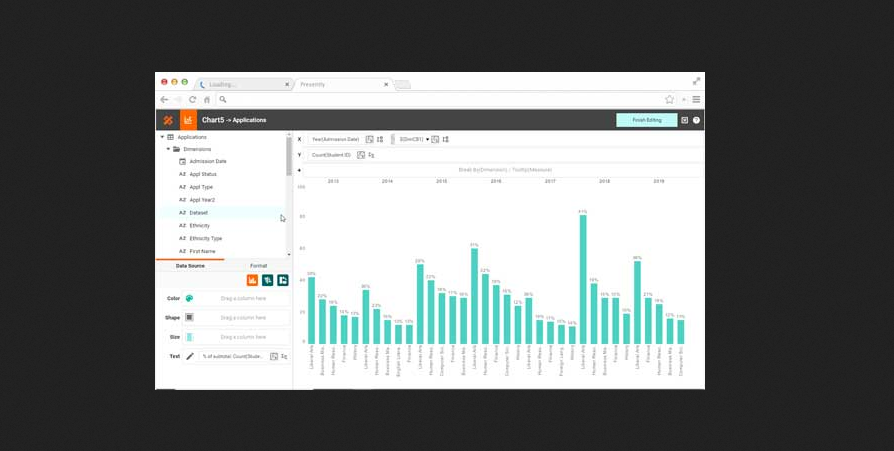The image size is (894, 451).
Task: Collapse the Dimensions folder
Action: pos(168,149)
